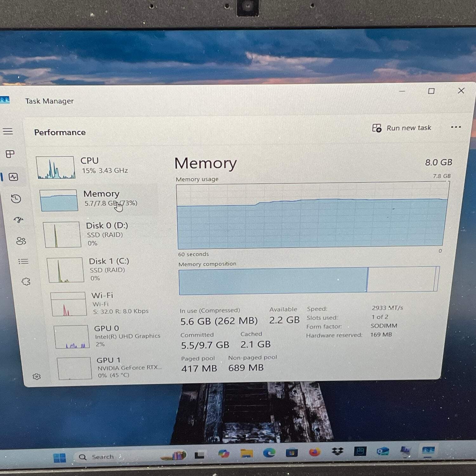Launch Copilot from the taskbar
This screenshot has height=476, width=476.
click(224, 454)
